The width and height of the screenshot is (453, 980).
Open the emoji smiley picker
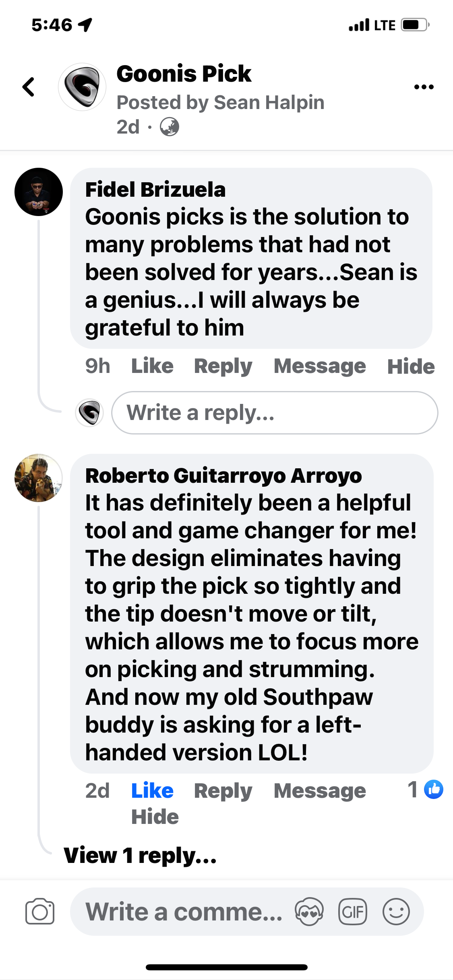[396, 912]
